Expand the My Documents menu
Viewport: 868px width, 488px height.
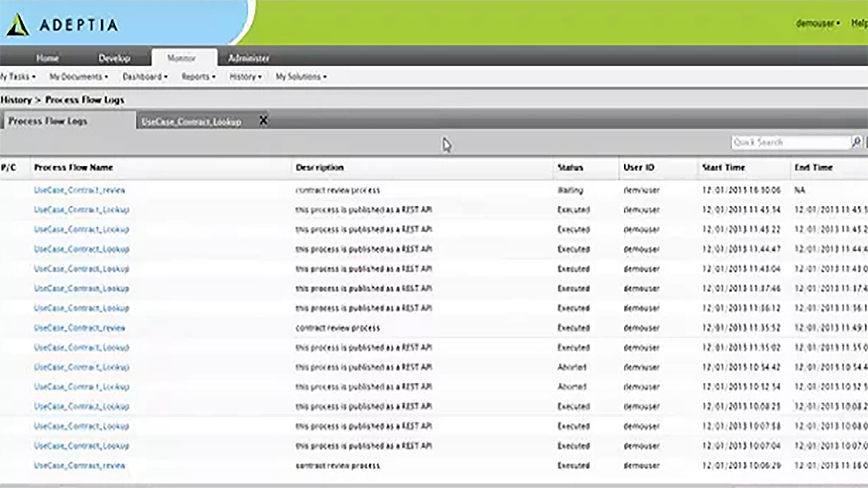79,77
